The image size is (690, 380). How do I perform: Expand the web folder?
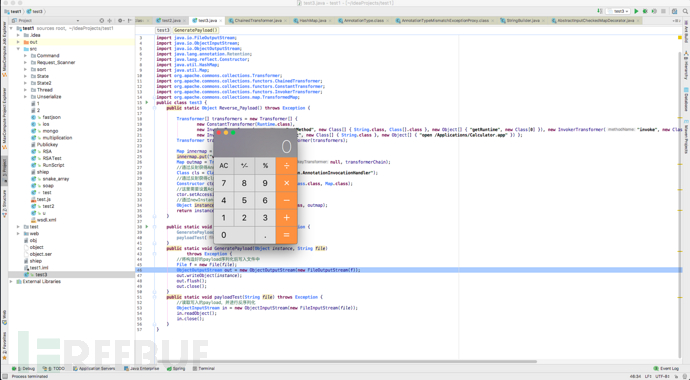[x=18, y=234]
